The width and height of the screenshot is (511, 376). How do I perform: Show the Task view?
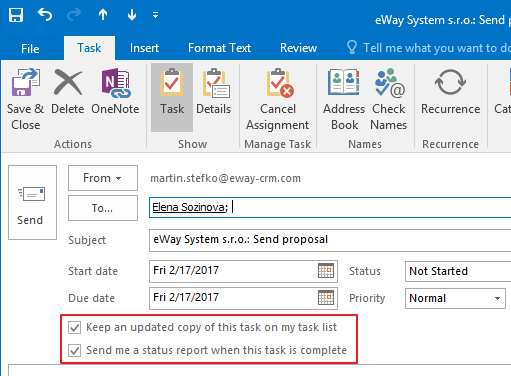pos(172,98)
